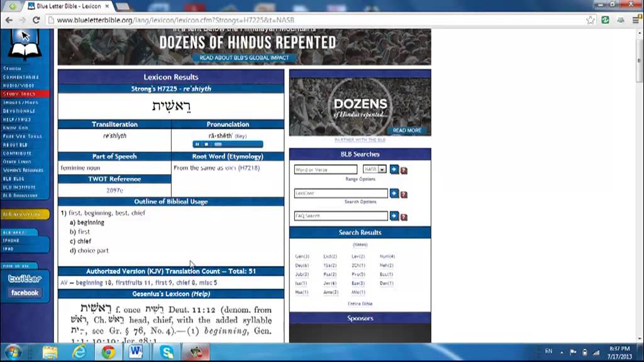Image resolution: width=644 pixels, height=362 pixels.
Task: Open Gen(3) search results
Action: coord(302,256)
